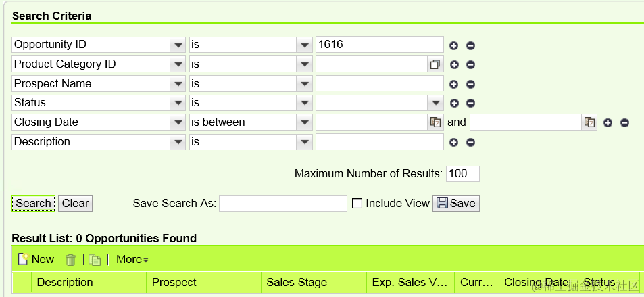Viewport: 644px width, 297px height.
Task: Open calendar for Closing Date end
Action: tap(589, 122)
